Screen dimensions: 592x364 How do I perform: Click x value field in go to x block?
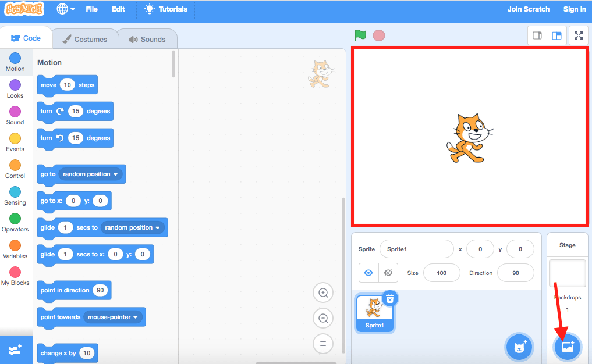coord(73,201)
